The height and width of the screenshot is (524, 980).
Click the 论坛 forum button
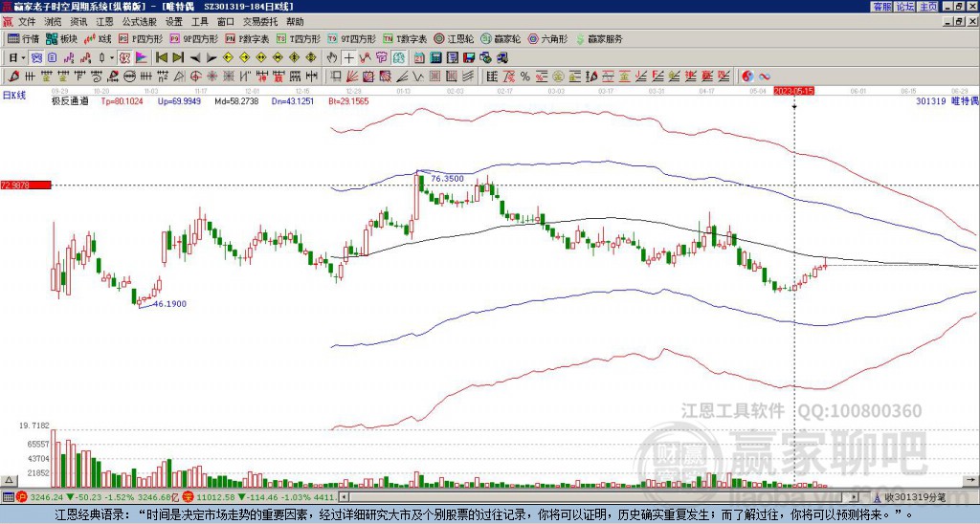905,7
